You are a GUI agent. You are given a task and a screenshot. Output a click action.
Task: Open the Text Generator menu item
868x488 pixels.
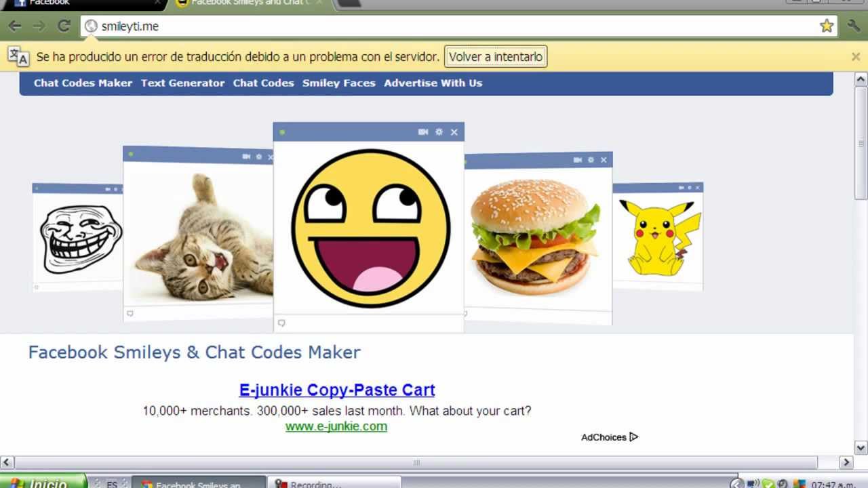(183, 83)
